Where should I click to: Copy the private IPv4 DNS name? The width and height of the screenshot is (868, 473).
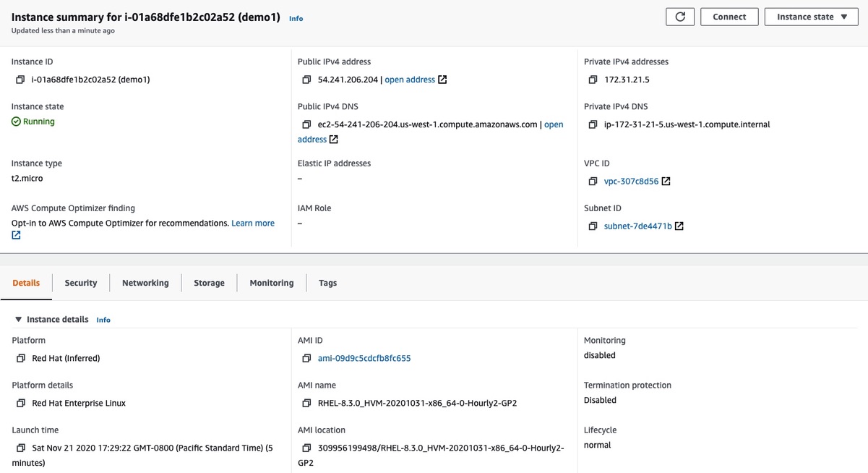click(594, 124)
